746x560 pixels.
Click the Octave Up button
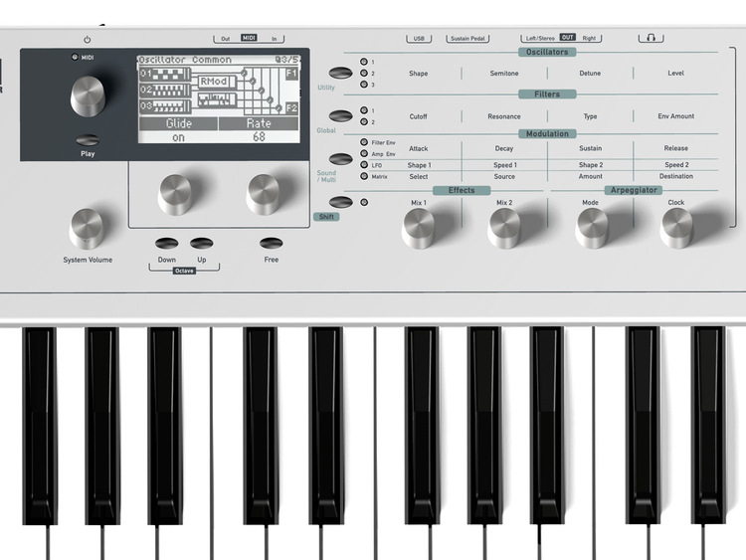click(202, 243)
